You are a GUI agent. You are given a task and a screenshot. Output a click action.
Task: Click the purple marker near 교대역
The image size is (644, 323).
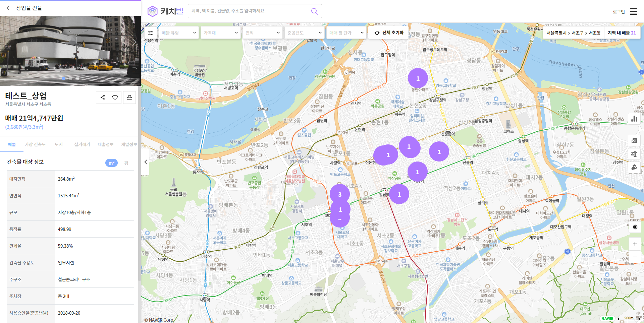340,209
